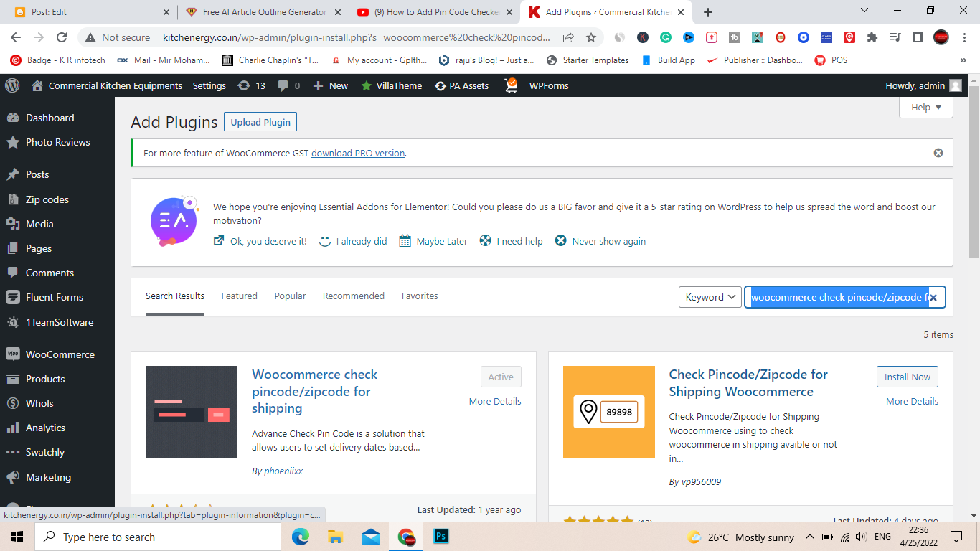Image resolution: width=980 pixels, height=551 pixels.
Task: Bookmark this page with star icon
Action: tap(591, 37)
